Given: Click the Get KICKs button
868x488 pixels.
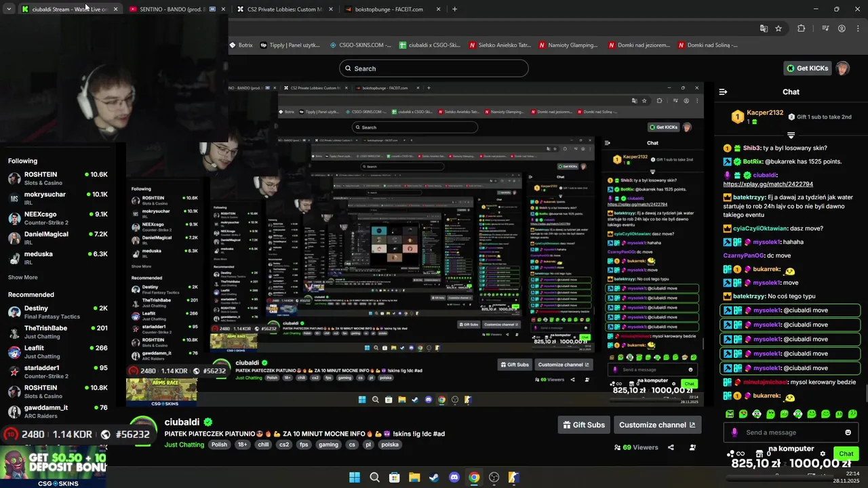Looking at the screenshot, I should point(807,68).
